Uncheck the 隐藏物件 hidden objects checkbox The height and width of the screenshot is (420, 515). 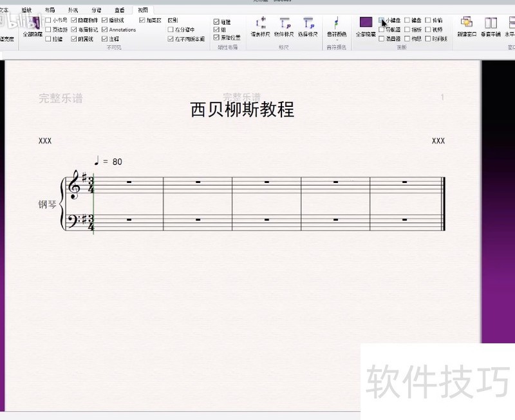pyautogui.click(x=74, y=21)
